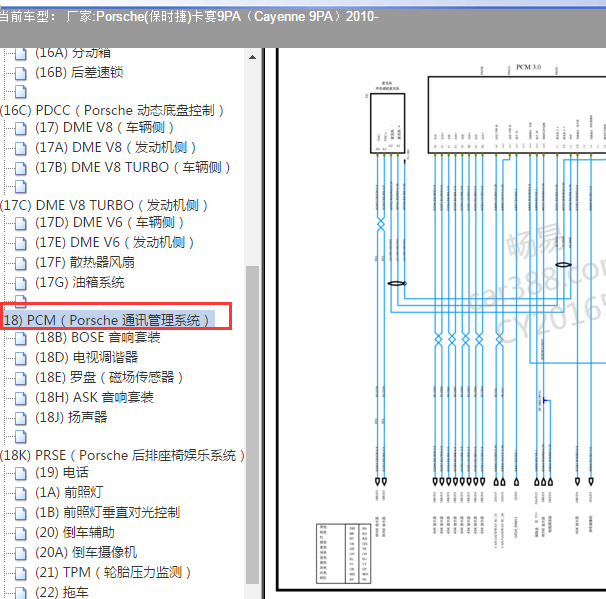Viewport: 606px width, 599px height.
Task: Open (18B) BOSE 音响套装 diagram
Action: point(97,337)
